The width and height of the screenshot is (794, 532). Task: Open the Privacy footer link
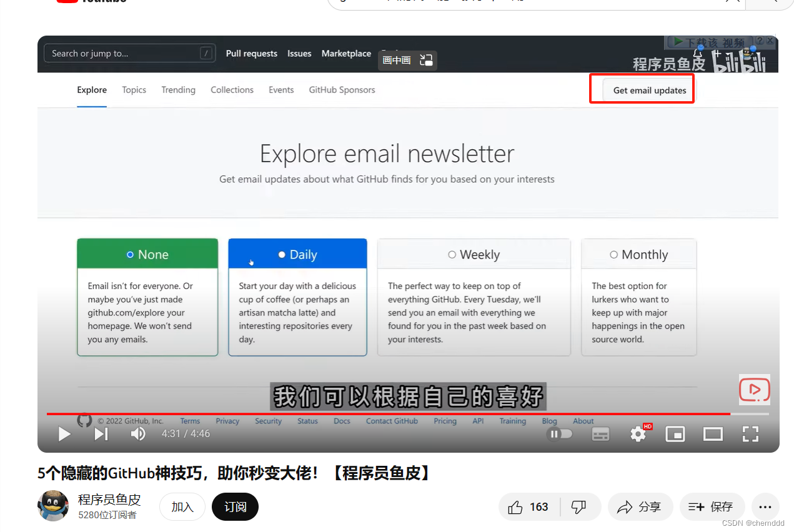pos(227,421)
